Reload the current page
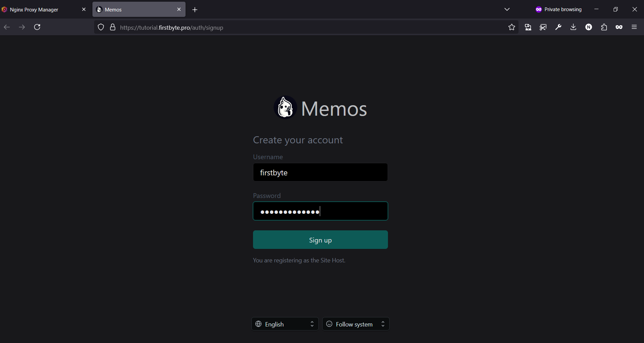The width and height of the screenshot is (644, 343). pyautogui.click(x=37, y=27)
